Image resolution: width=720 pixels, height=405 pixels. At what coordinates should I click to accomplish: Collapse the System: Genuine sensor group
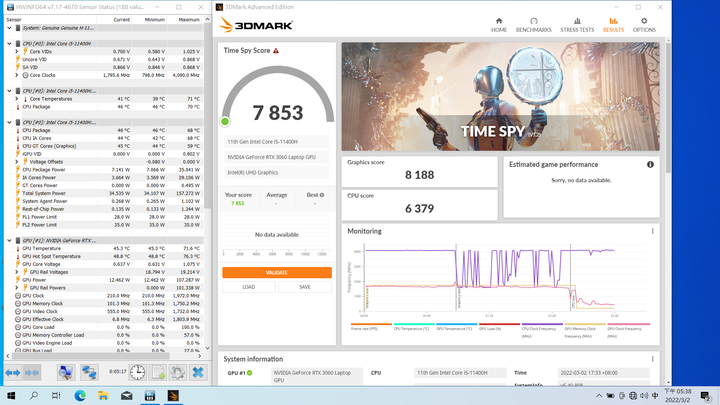coord(9,28)
